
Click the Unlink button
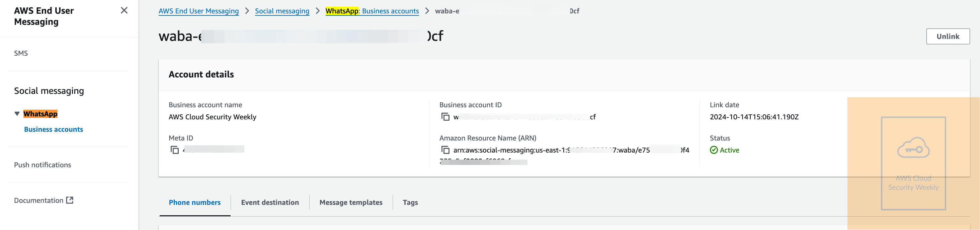point(948,37)
